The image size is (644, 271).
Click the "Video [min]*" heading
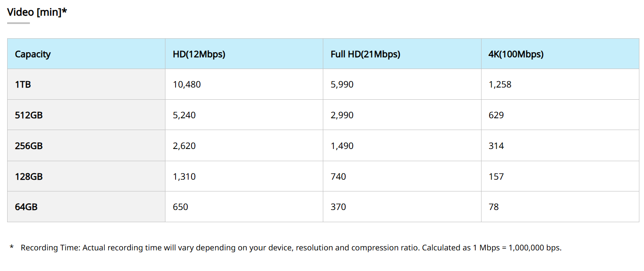37,12
